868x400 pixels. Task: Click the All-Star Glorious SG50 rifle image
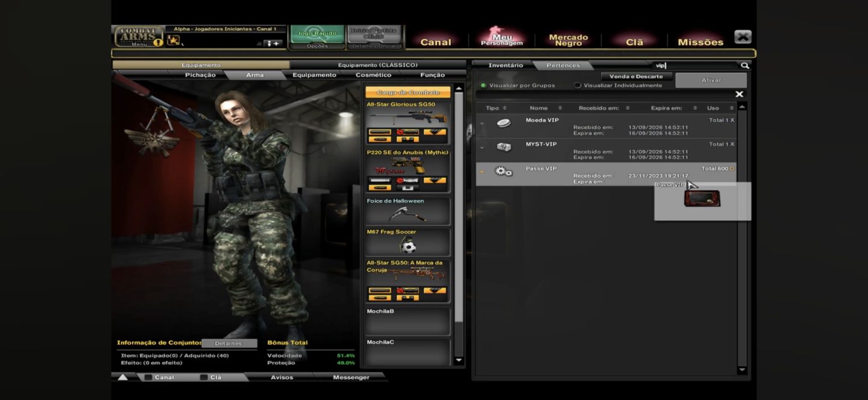pyautogui.click(x=408, y=116)
